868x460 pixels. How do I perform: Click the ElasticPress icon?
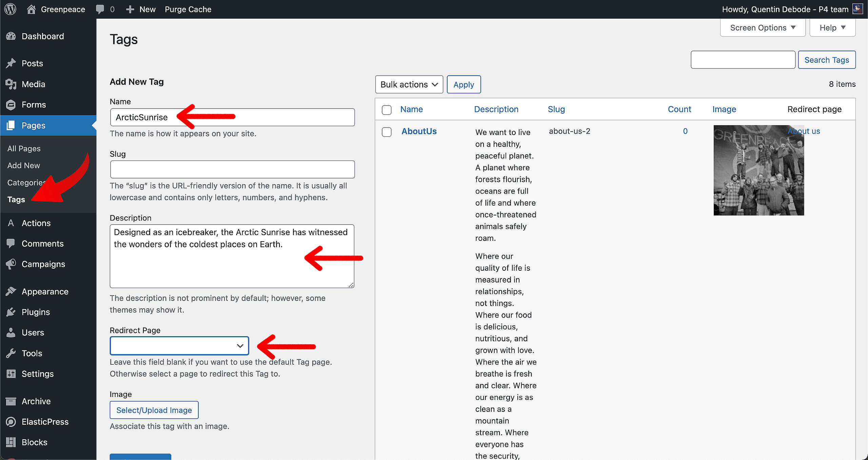coord(11,422)
